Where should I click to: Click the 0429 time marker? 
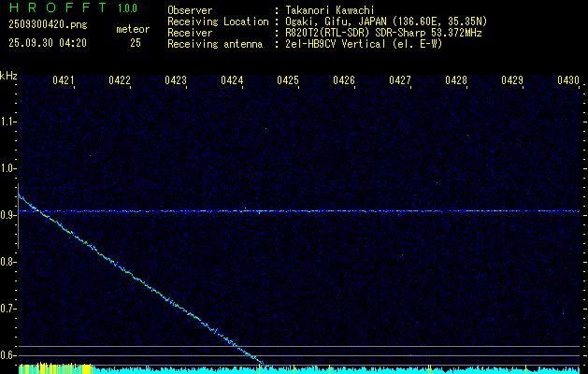[512, 79]
